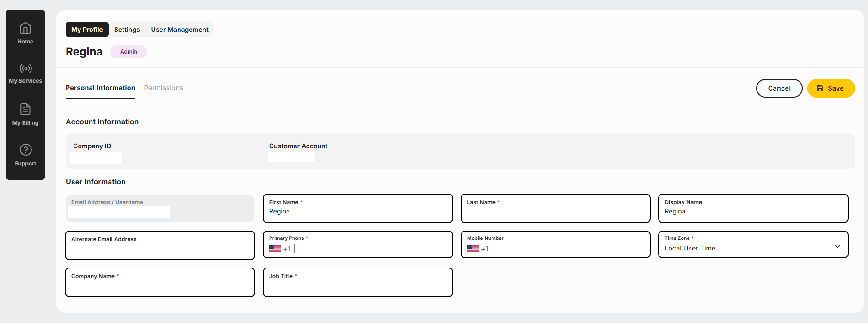Click the US flag in Mobile Number
868x323 pixels.
pos(473,249)
